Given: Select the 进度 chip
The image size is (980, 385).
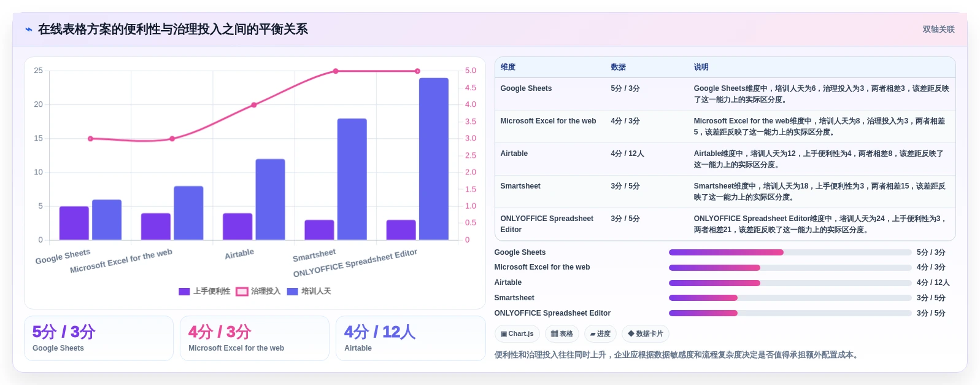Looking at the screenshot, I should pos(600,333).
